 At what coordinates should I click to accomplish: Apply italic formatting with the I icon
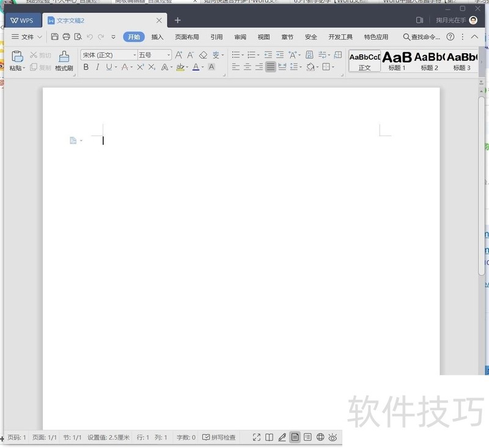[x=97, y=67]
